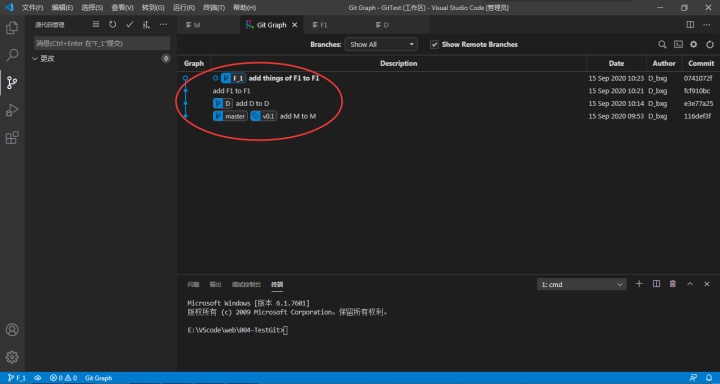720x384 pixels.
Task: Commit changes with the checkmark icon
Action: [x=129, y=25]
